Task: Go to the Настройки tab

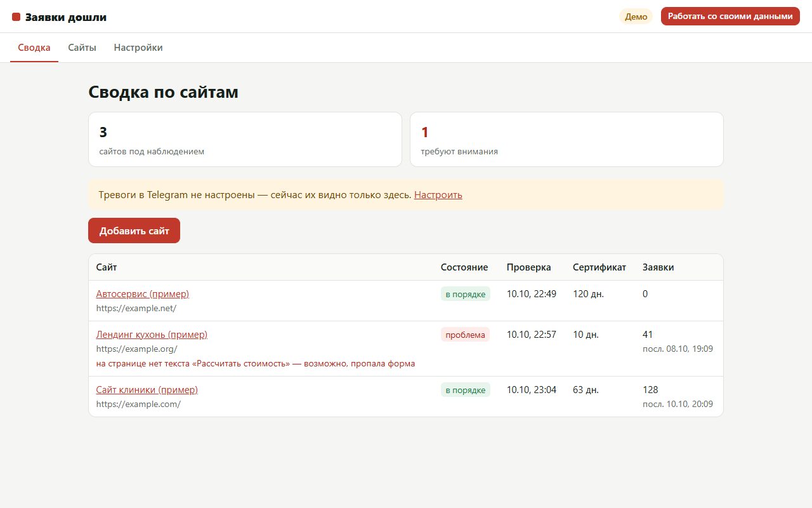Action: [x=138, y=48]
